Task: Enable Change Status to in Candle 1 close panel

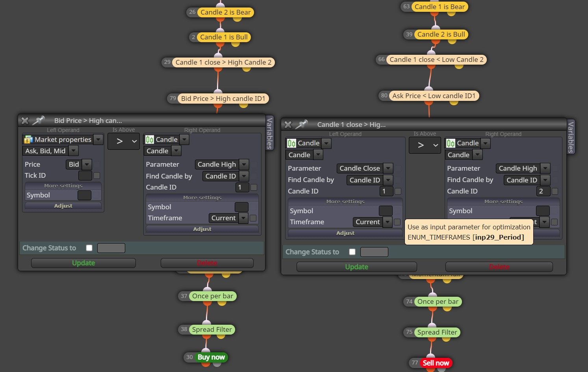Action: [x=352, y=252]
